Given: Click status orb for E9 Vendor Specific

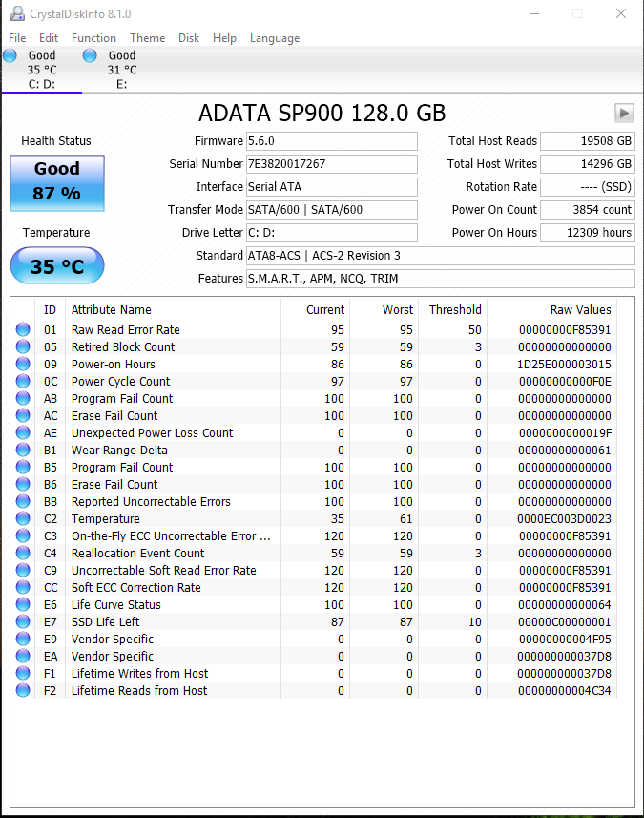Looking at the screenshot, I should tap(23, 639).
